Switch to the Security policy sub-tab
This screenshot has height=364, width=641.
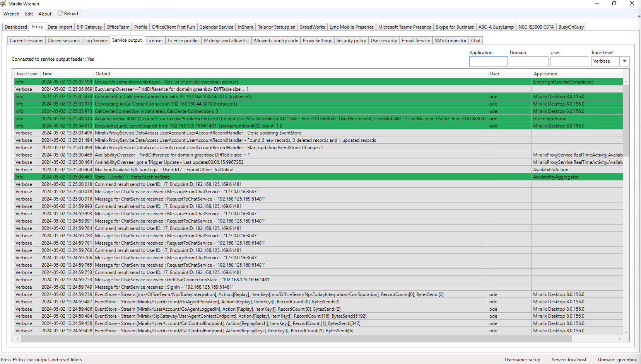[x=351, y=41]
